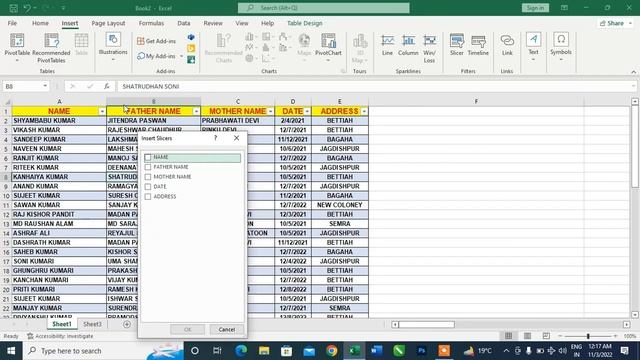Click OK in Insert Slicers dialog

click(187, 329)
